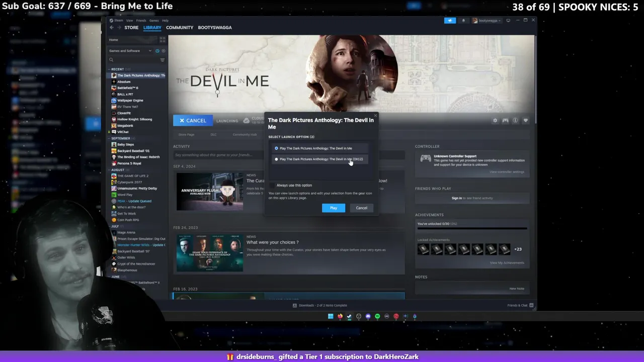The image size is (644, 362).
Task: Open the Anniversary Plush news thumbnail
Action: coord(209,191)
